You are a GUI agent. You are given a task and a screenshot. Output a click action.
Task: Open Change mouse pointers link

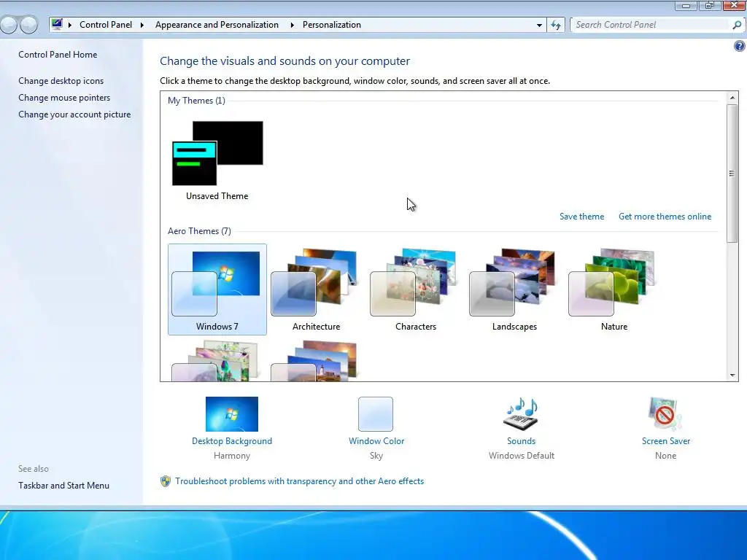click(64, 98)
